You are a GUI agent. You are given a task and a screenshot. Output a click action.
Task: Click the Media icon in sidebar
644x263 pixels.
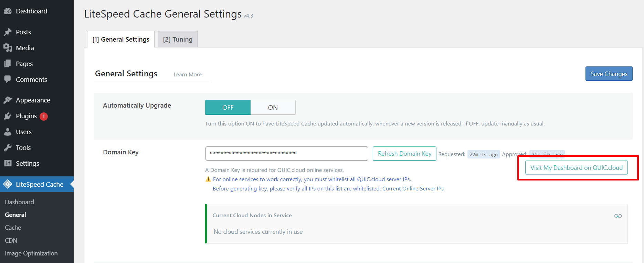tap(8, 48)
